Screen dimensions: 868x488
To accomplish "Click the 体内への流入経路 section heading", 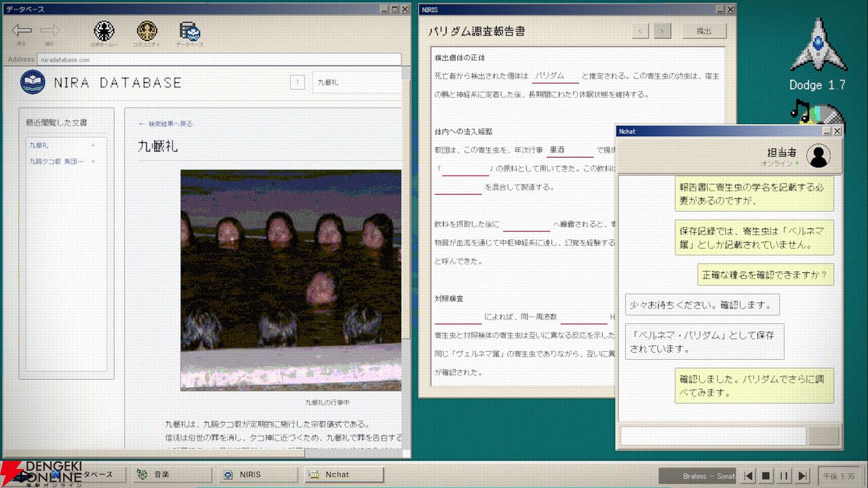I will tap(464, 131).
